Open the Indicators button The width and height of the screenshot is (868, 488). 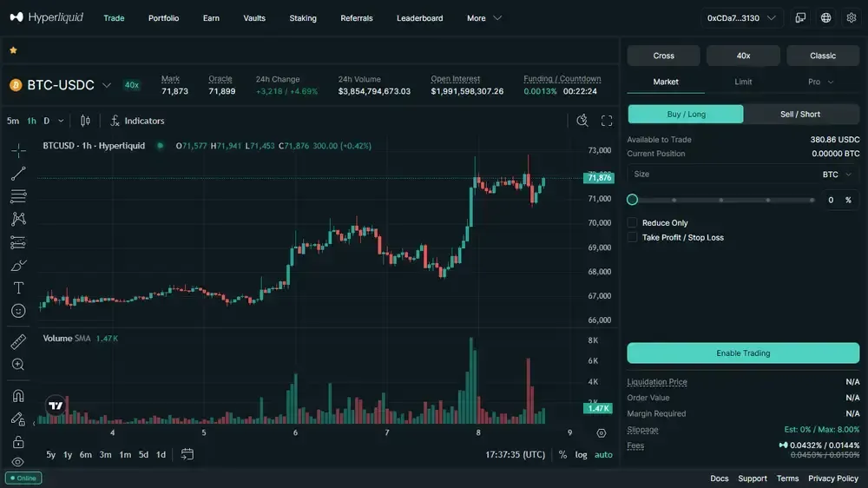click(137, 121)
